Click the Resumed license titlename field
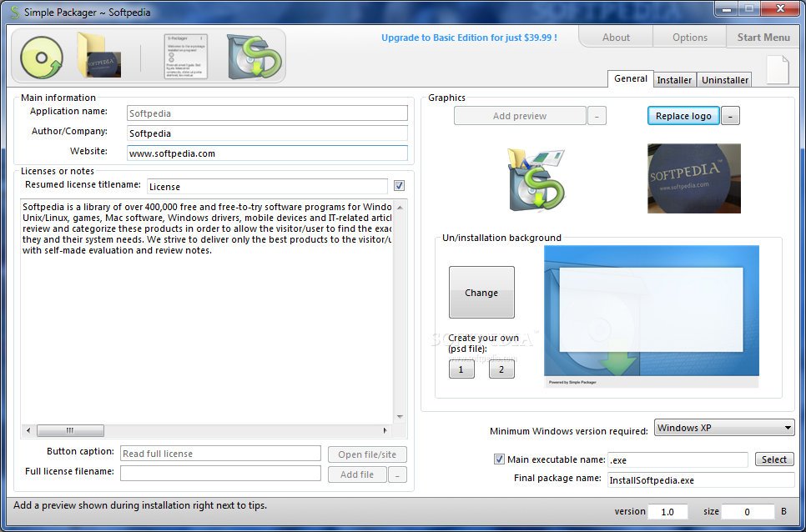Image resolution: width=806 pixels, height=532 pixels. tap(267, 187)
